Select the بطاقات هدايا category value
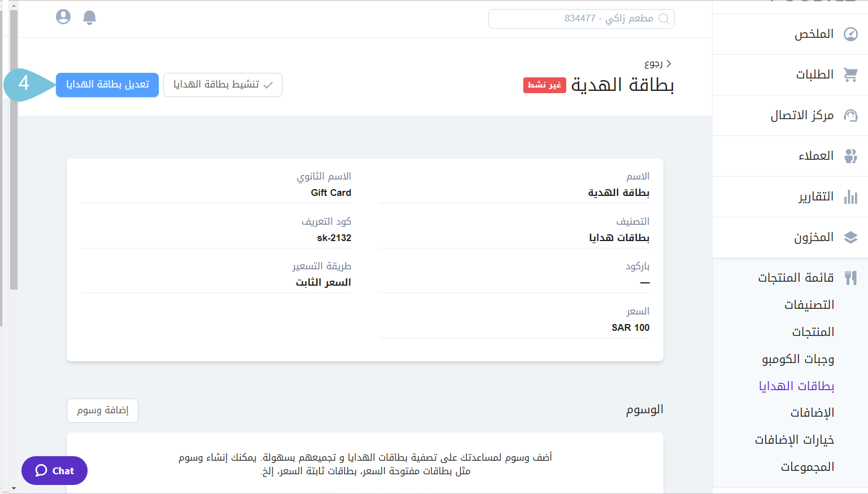This screenshot has height=494, width=868. pyautogui.click(x=619, y=238)
